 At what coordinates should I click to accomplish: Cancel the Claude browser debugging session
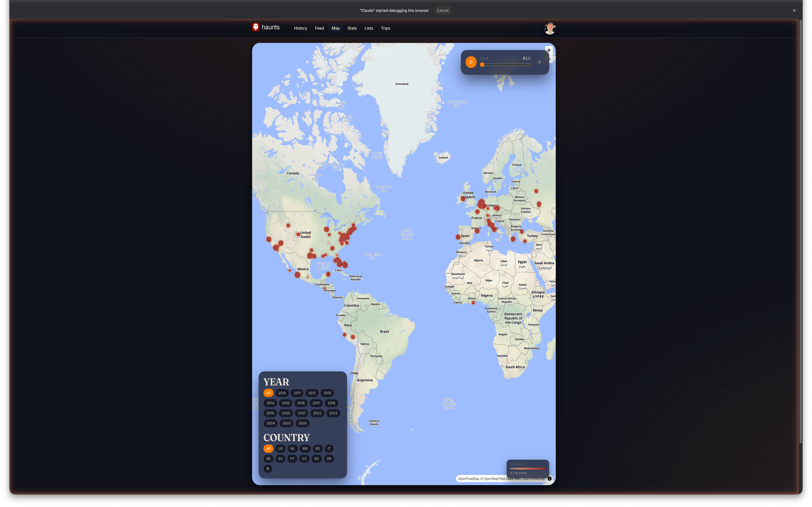[x=442, y=10]
